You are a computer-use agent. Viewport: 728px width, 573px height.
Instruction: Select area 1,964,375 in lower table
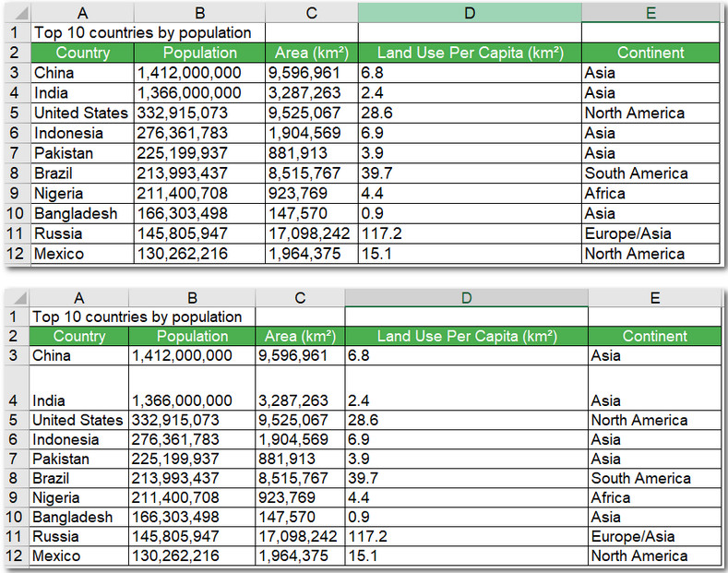point(300,555)
